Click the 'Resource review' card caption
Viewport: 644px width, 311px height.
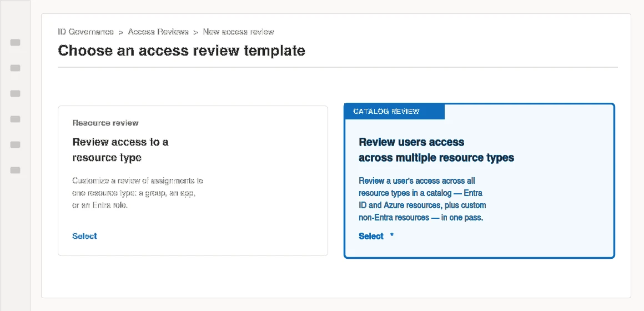105,123
